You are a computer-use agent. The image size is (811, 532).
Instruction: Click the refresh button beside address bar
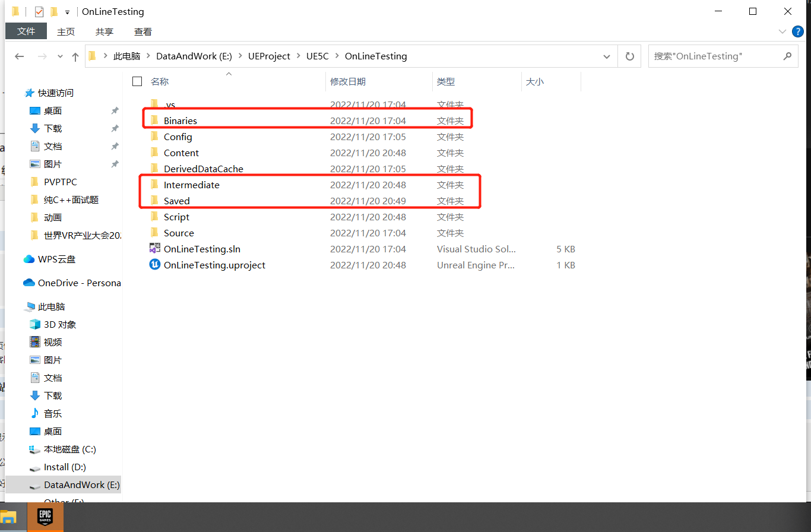[629, 56]
